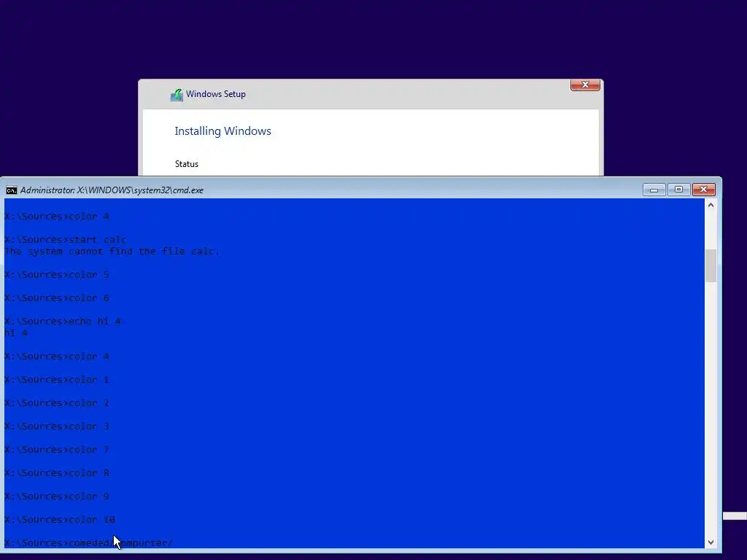Click the 'comeded/compurter/' prompt line
The image size is (747, 560).
coord(88,542)
